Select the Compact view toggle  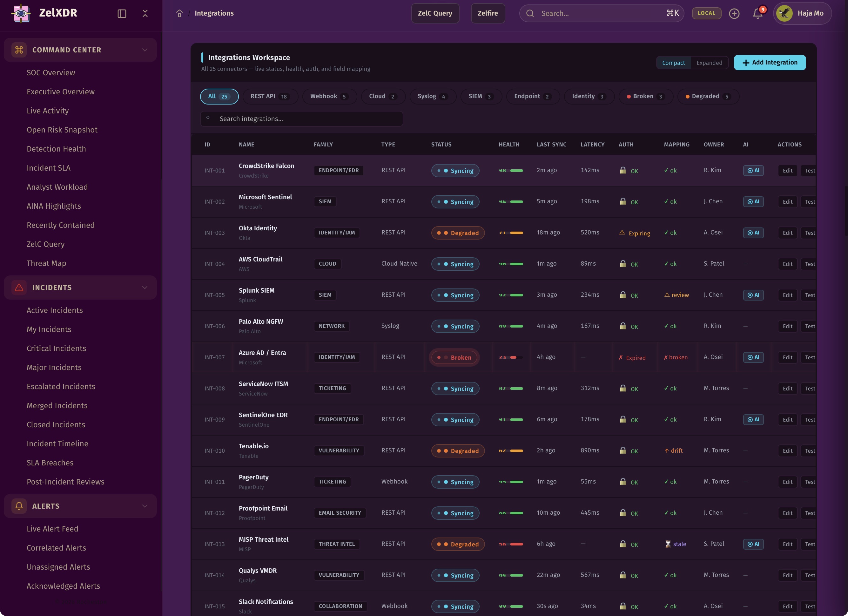(673, 63)
